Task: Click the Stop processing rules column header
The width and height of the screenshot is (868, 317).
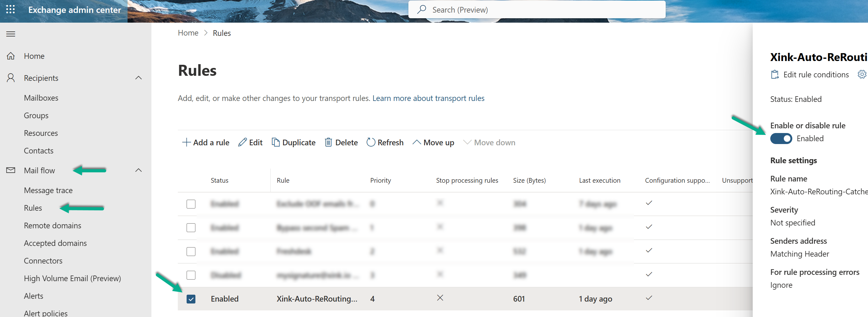Action: pyautogui.click(x=467, y=180)
